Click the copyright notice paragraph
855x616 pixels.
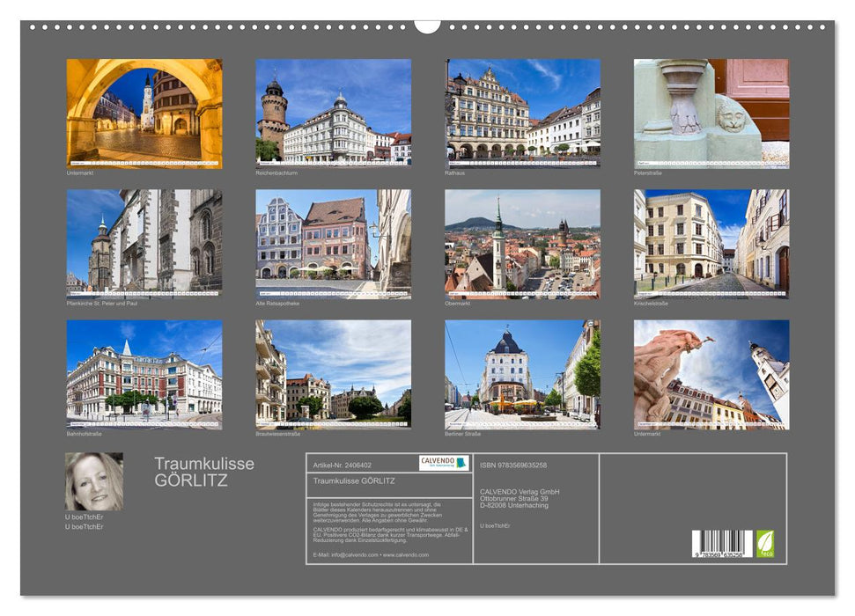378,512
